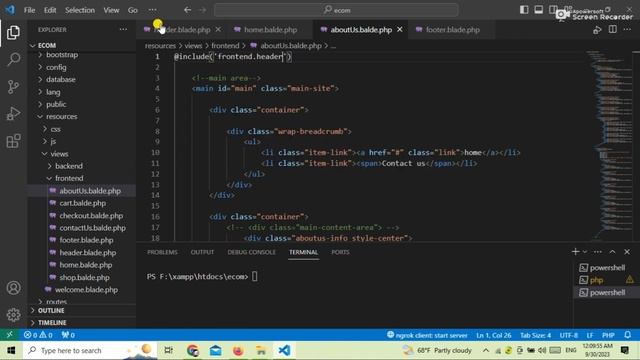
Task: Click Ln 1, Col 26 cursor position
Action: tap(493, 335)
